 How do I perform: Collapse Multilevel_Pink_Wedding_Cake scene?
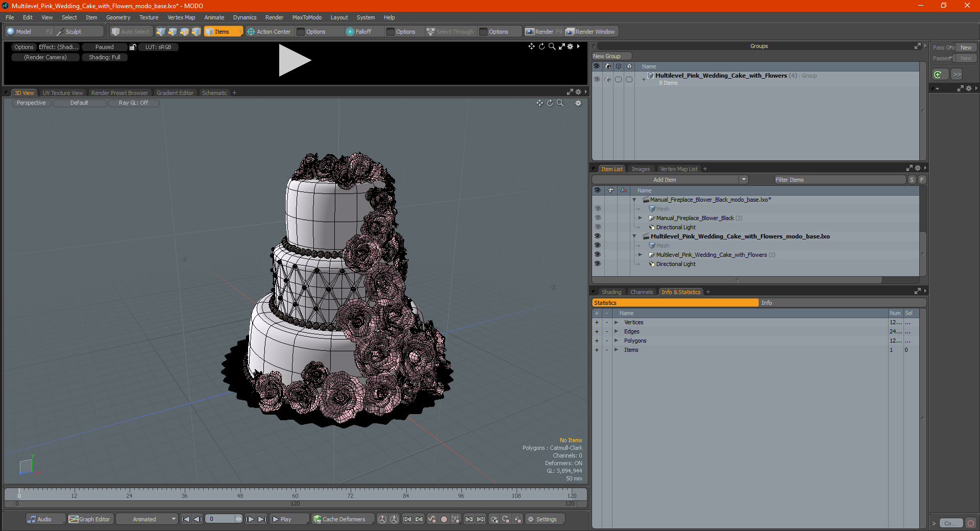pos(634,236)
